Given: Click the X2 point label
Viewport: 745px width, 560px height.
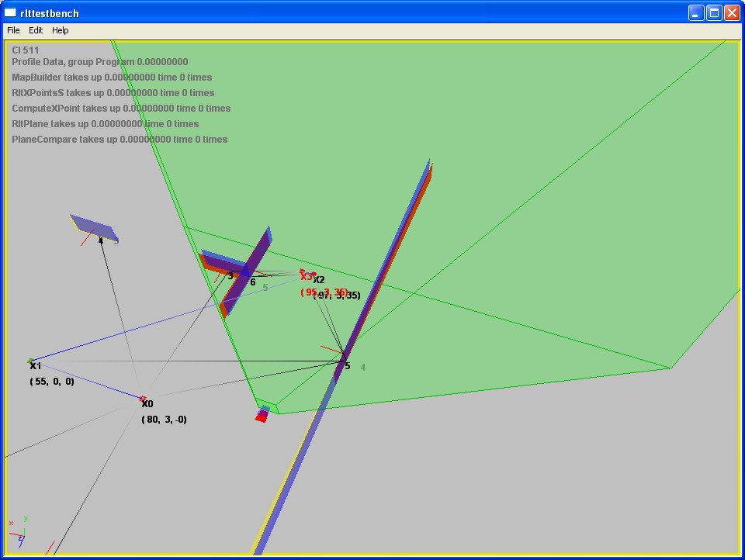Looking at the screenshot, I should (x=319, y=280).
